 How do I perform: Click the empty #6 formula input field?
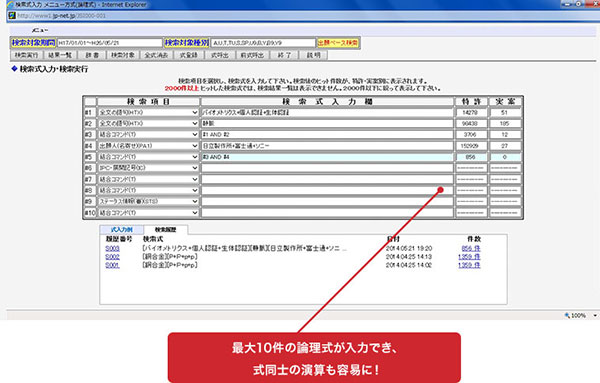327,168
